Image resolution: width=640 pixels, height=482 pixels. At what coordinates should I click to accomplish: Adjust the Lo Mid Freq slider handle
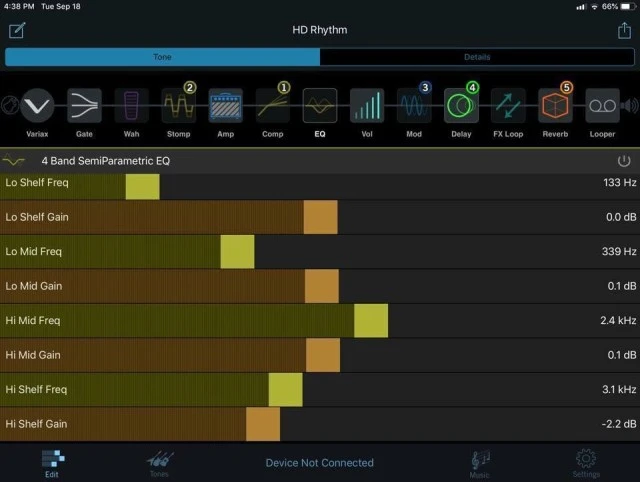coord(237,251)
